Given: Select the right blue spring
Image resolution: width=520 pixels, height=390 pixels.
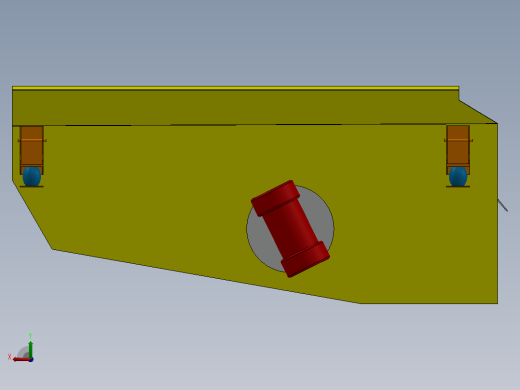Looking at the screenshot, I should pyautogui.click(x=458, y=177).
